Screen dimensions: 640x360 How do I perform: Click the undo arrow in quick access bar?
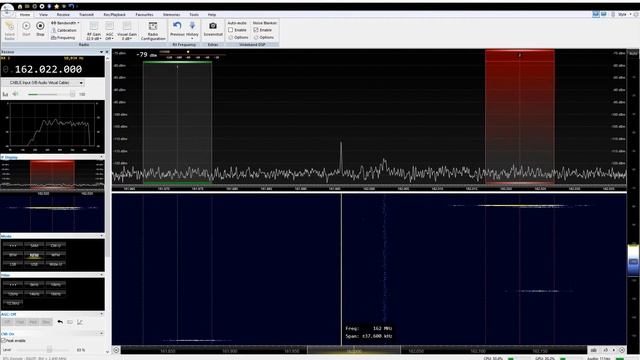click(71, 7)
